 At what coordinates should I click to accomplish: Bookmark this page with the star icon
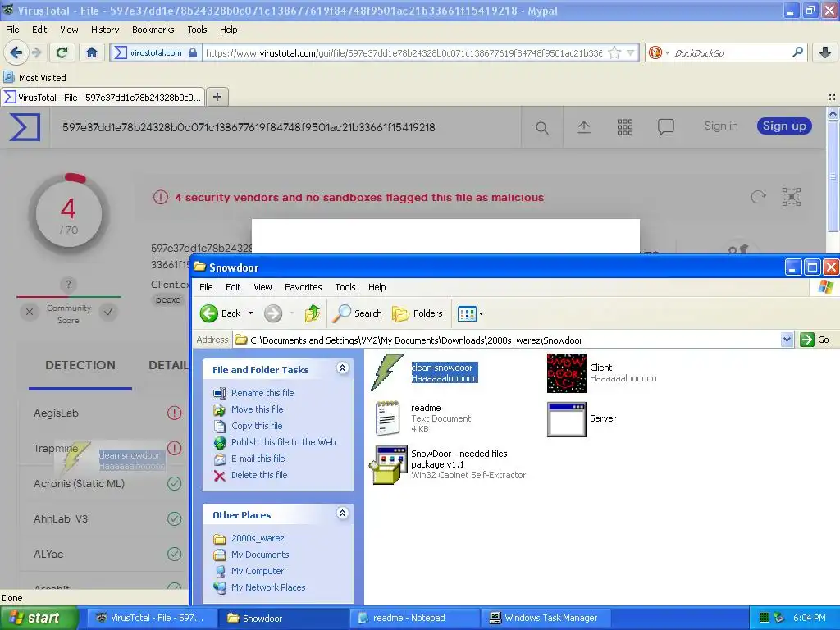[x=614, y=52]
